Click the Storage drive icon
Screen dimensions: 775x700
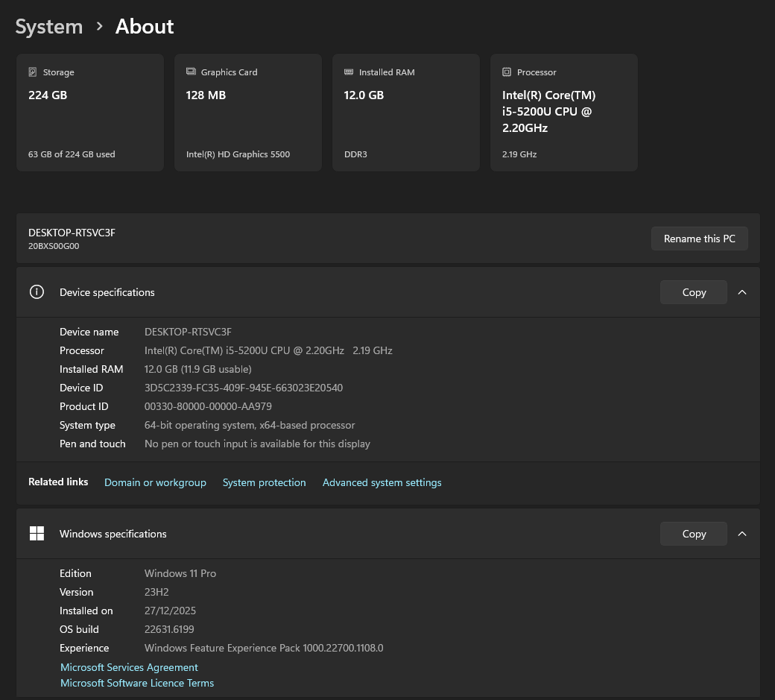[33, 72]
